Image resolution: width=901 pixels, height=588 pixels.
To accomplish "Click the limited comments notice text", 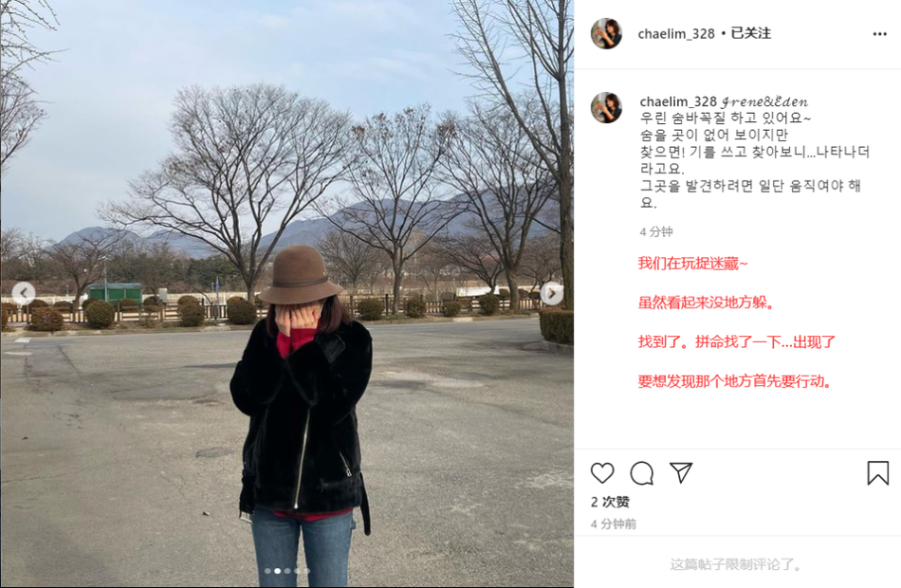I will (x=736, y=564).
